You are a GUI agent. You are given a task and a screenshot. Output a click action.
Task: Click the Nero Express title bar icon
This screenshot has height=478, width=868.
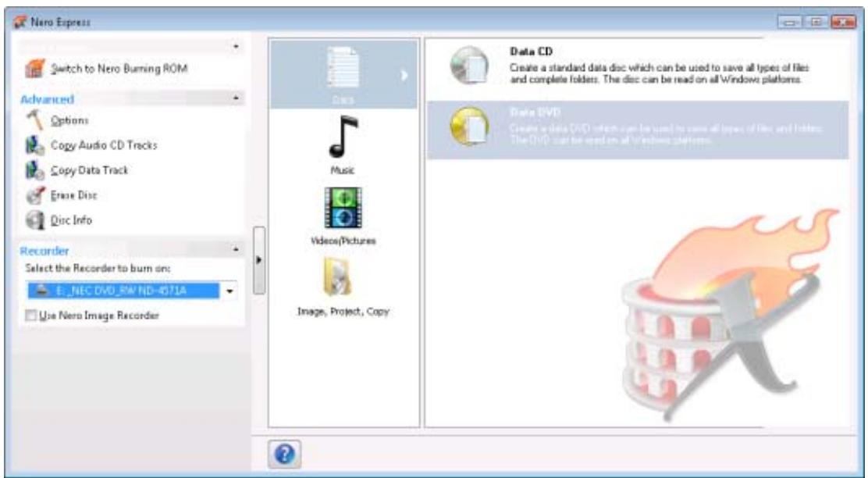(x=20, y=22)
